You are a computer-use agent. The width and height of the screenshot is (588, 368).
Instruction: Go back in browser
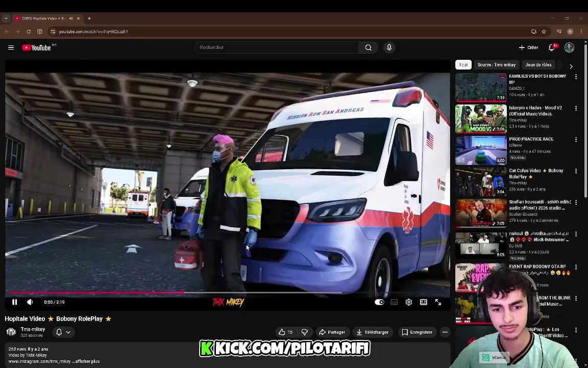tap(7, 32)
